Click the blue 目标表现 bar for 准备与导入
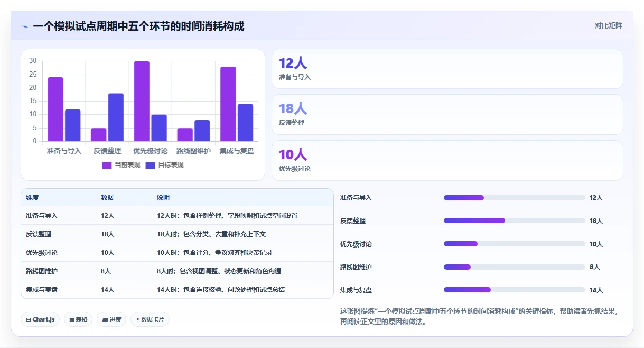 (x=73, y=125)
